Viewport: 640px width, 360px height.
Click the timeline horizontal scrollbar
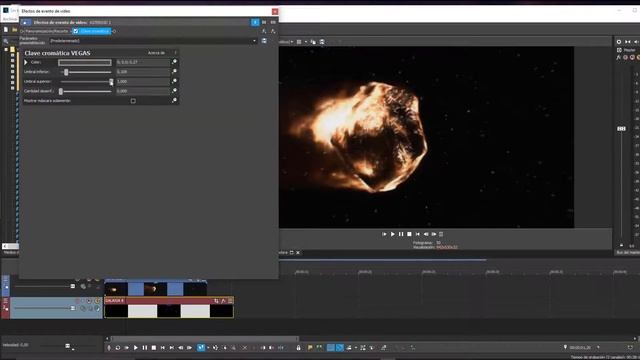[x=205, y=338]
